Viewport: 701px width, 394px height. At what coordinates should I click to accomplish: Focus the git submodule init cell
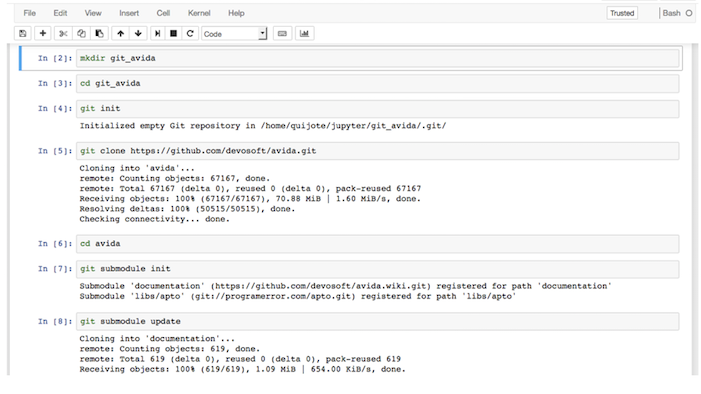coord(377,269)
